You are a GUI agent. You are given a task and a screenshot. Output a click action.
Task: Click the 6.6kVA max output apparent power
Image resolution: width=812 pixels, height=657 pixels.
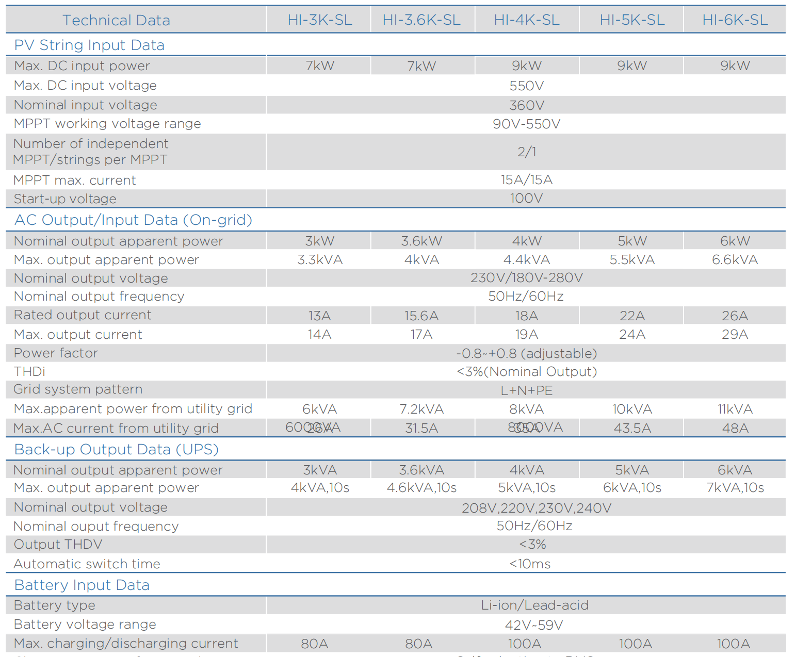click(x=735, y=259)
